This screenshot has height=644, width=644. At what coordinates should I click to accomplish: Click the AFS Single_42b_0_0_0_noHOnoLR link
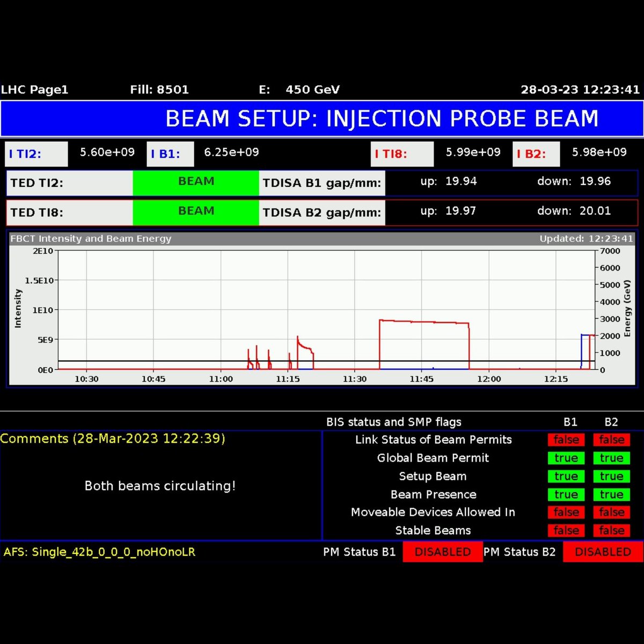(x=98, y=552)
